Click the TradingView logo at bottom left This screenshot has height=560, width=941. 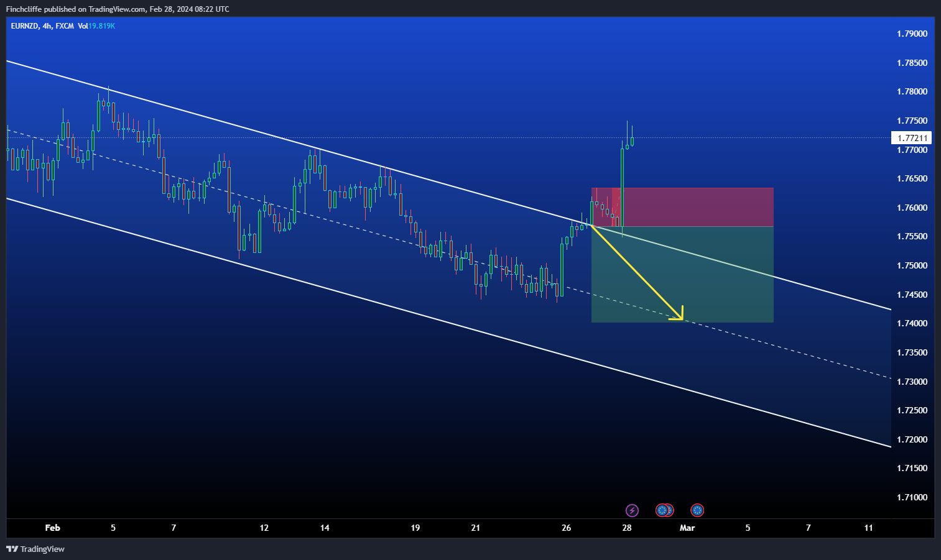point(35,549)
